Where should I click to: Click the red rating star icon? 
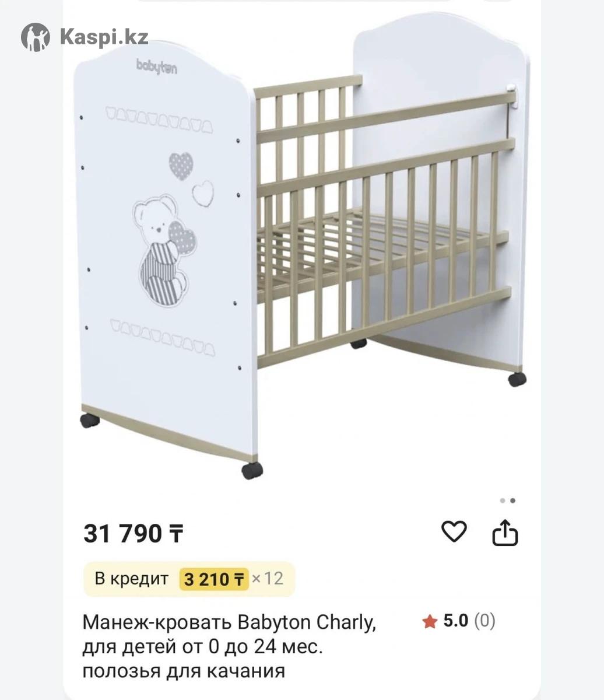tap(430, 622)
